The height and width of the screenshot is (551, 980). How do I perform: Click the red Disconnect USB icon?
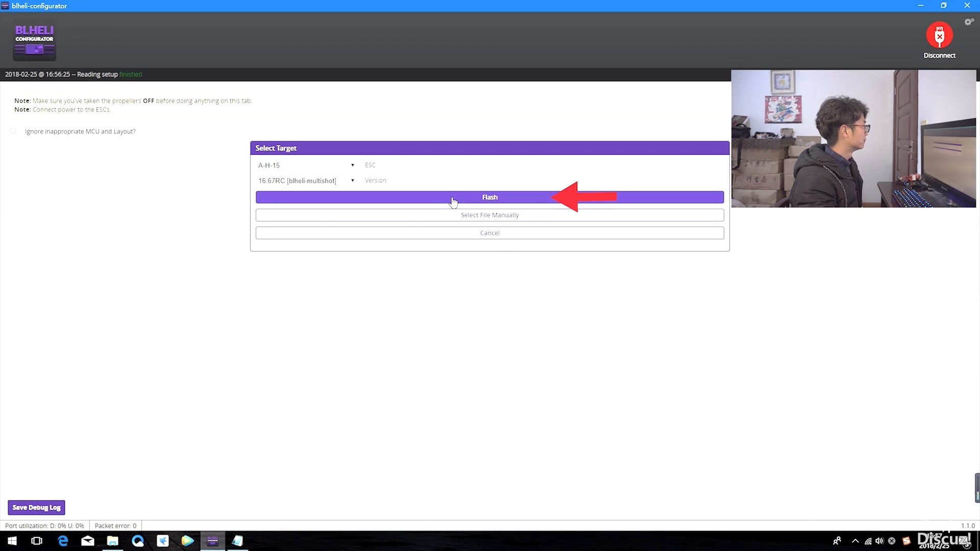pos(939,35)
